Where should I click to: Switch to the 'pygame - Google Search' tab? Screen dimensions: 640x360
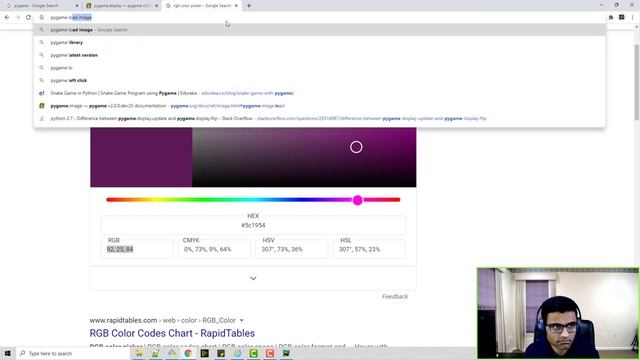[x=41, y=6]
